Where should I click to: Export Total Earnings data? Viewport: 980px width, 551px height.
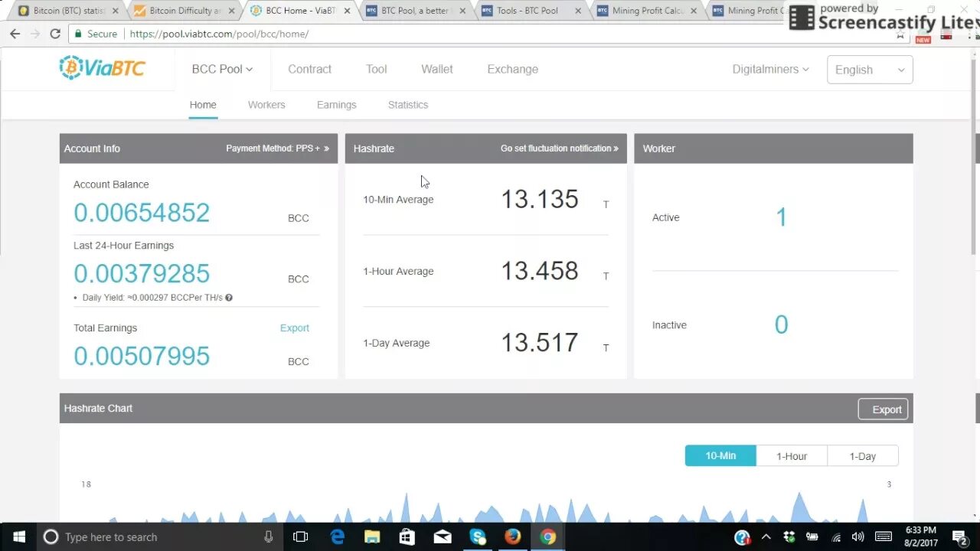(x=295, y=328)
